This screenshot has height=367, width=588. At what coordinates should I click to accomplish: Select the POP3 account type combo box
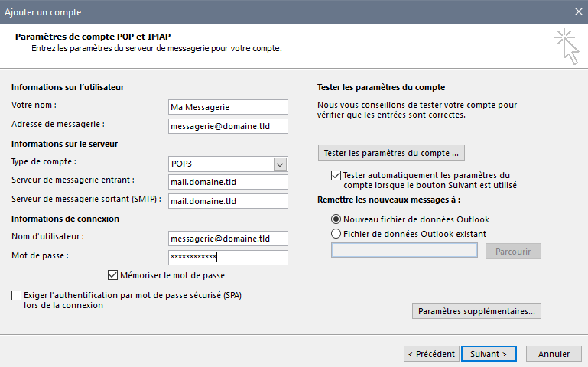coord(228,164)
